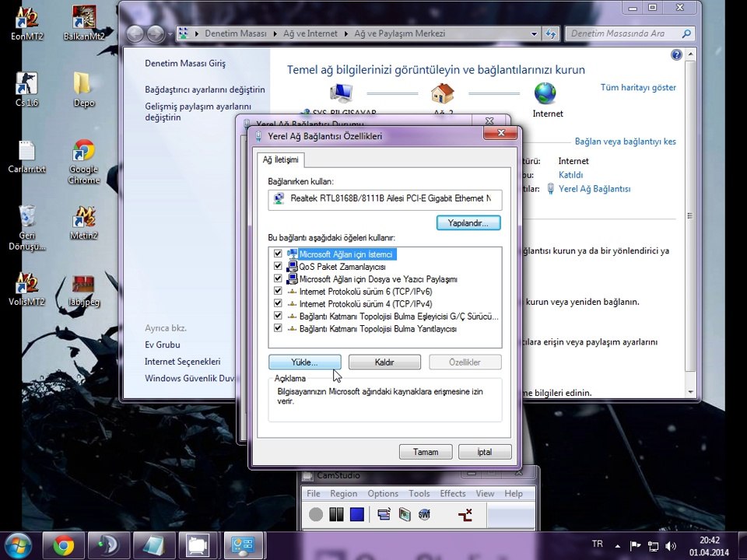Image resolution: width=747 pixels, height=560 pixels.
Task: Expand breadcrumb arrow after Denetim Masası
Action: coord(275,33)
